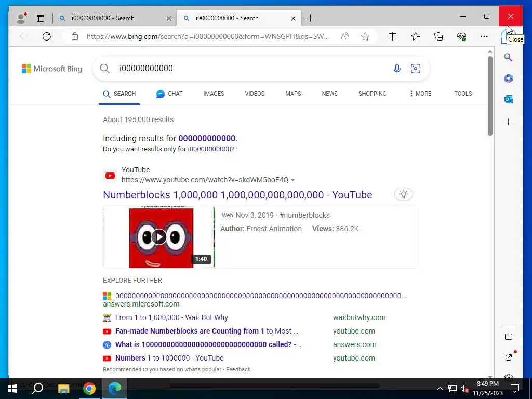Click the address bar URL
Image resolution: width=532 pixels, height=399 pixels.
coord(208,37)
